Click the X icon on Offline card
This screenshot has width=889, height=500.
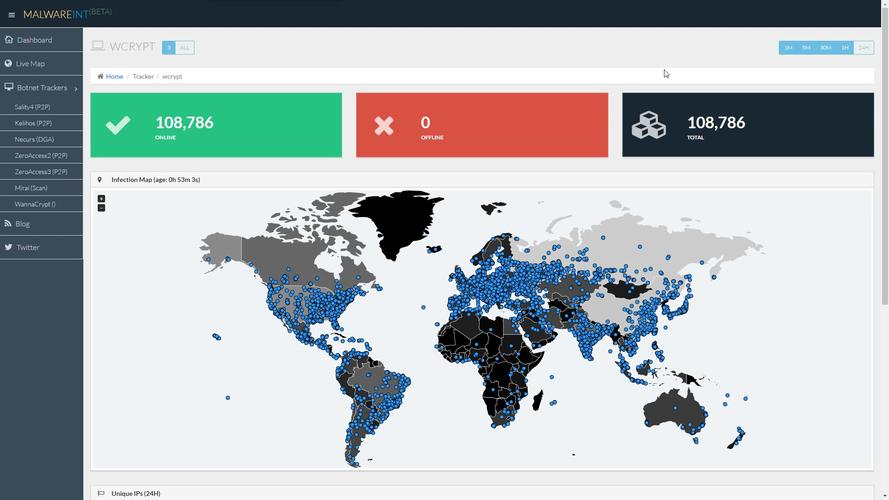click(x=384, y=125)
